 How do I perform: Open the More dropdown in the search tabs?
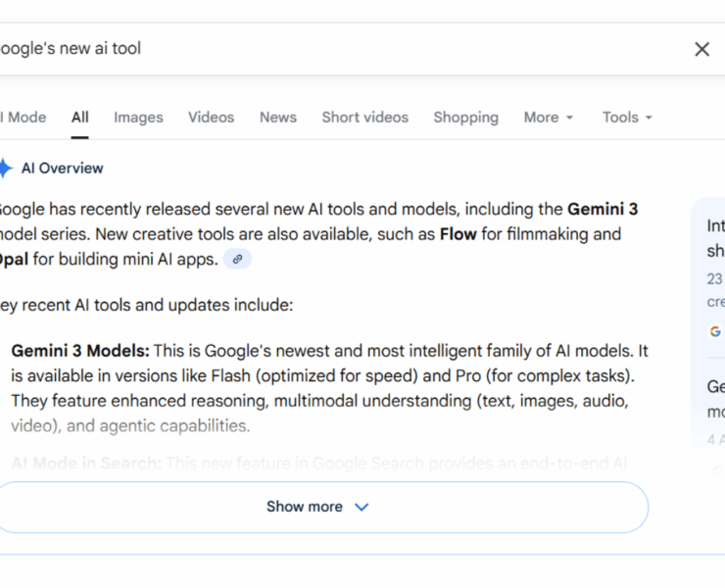pos(548,118)
